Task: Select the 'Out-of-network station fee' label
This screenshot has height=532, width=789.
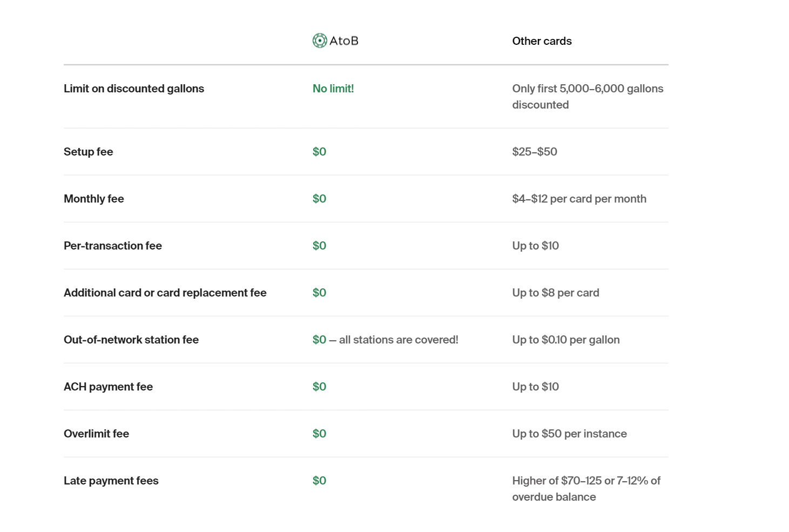Action: point(131,340)
